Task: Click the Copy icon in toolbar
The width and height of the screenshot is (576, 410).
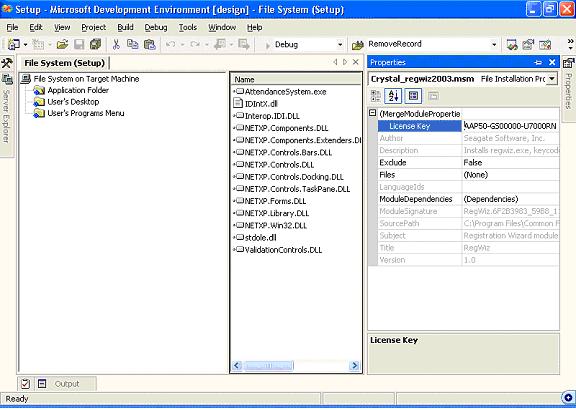Action: (132, 44)
